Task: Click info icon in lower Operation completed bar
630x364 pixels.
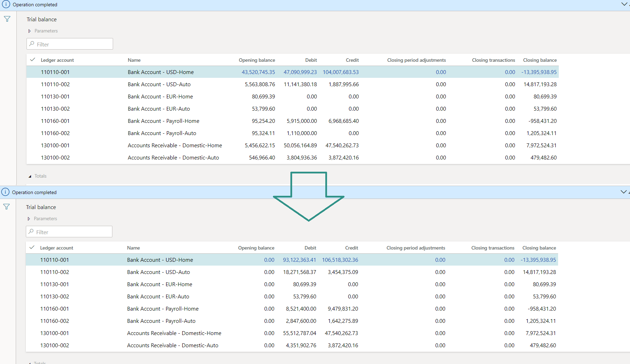Action: [5, 192]
